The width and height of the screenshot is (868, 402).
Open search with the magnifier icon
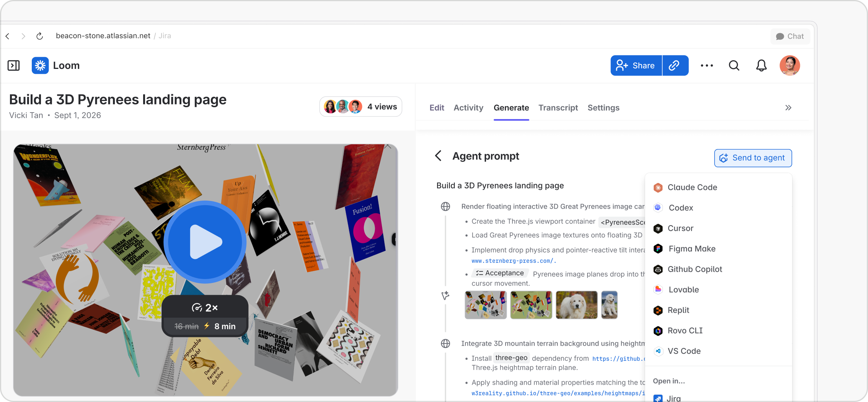734,65
